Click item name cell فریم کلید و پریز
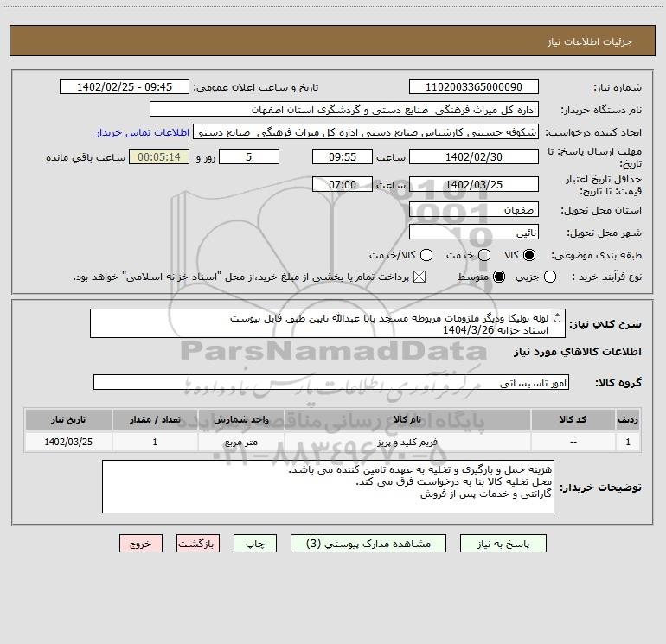Screen dimensions: 666x644 407,442
